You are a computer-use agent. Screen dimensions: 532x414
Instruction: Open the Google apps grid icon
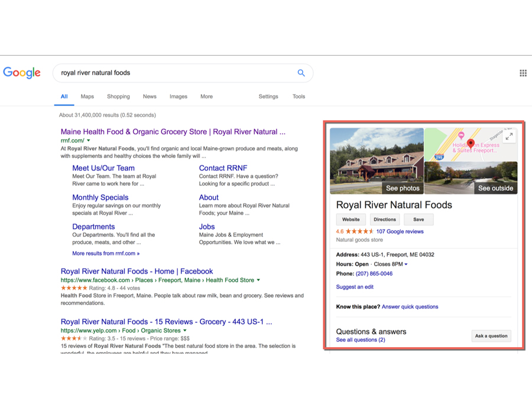point(523,73)
